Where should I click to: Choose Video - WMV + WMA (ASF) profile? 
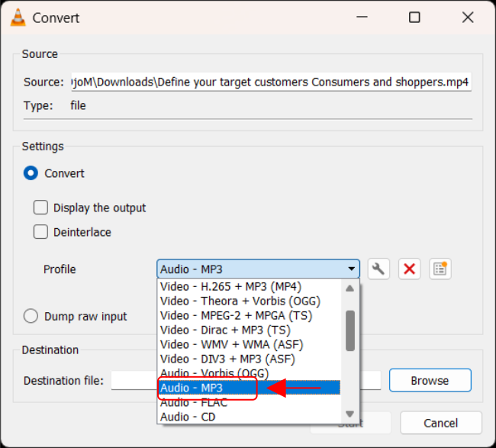(x=249, y=344)
